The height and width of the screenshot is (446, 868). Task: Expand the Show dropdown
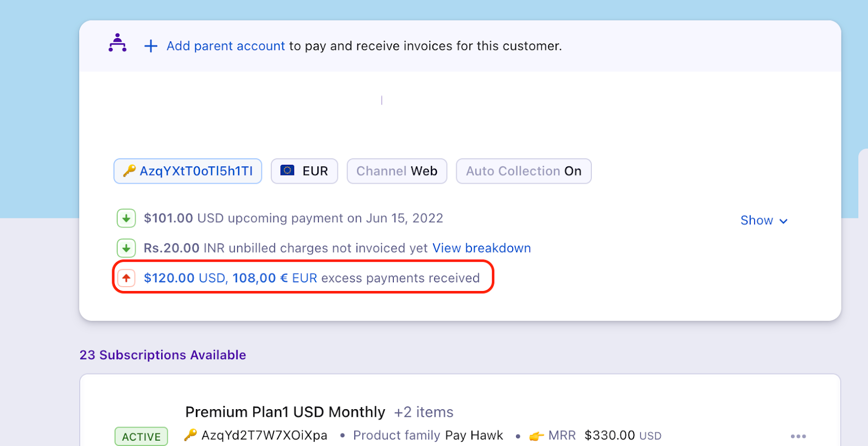[763, 221]
